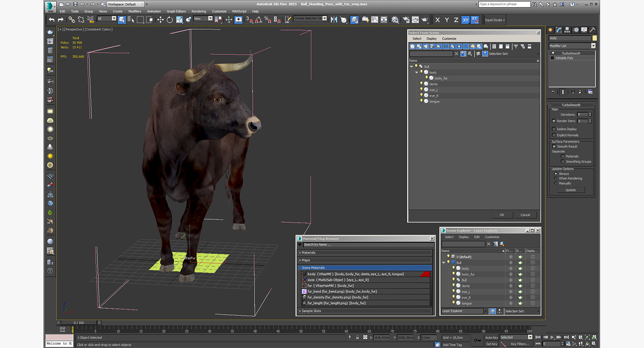This screenshot has height=348, width=644.
Task: Click OK in Select From Scene dialog
Action: click(x=502, y=215)
